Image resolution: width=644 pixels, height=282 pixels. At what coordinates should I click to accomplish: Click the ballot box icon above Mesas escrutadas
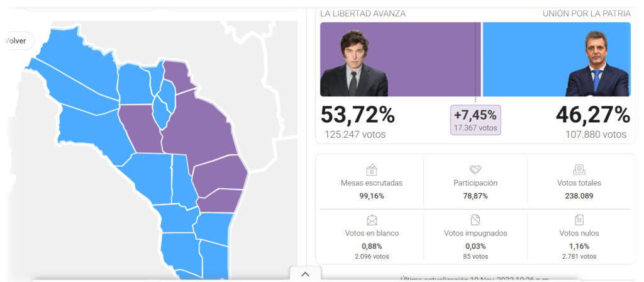[x=372, y=169]
